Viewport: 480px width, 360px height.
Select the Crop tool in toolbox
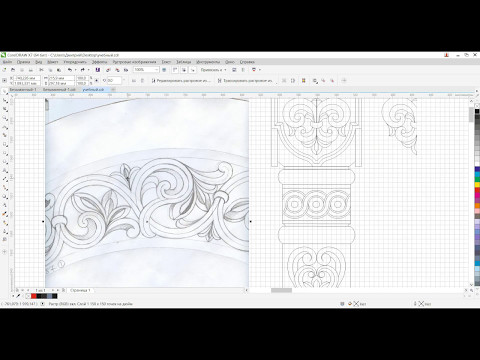pos(5,109)
